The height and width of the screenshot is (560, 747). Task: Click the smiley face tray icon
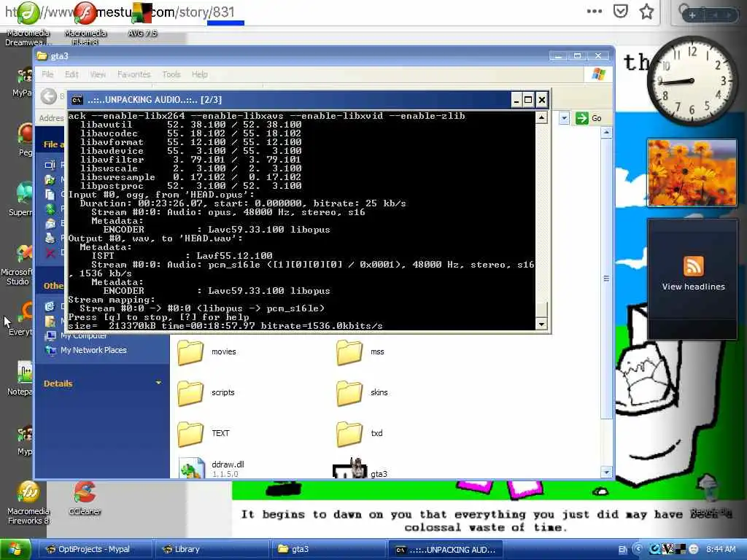694,549
